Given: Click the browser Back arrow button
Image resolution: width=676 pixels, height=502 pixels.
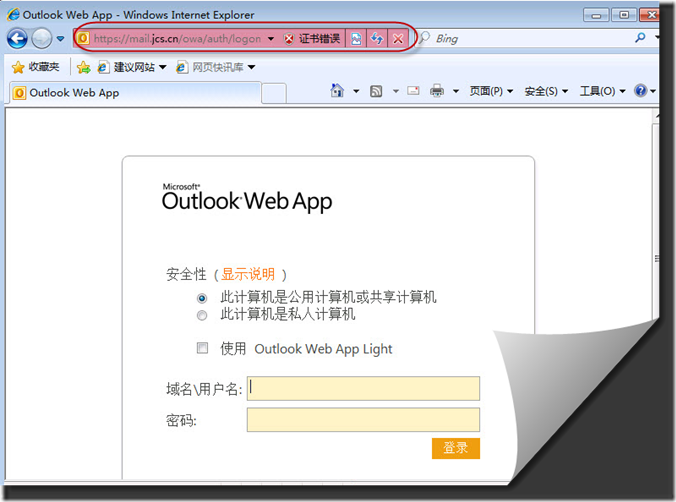Looking at the screenshot, I should [17, 39].
